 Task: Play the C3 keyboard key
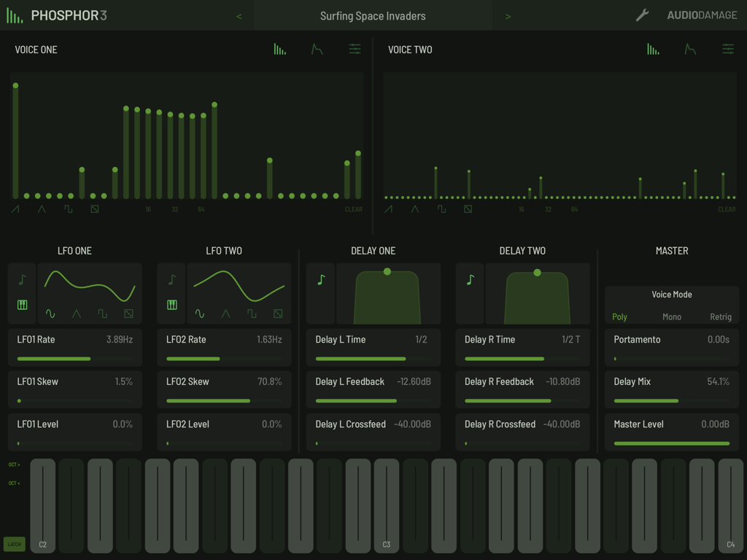click(x=387, y=507)
